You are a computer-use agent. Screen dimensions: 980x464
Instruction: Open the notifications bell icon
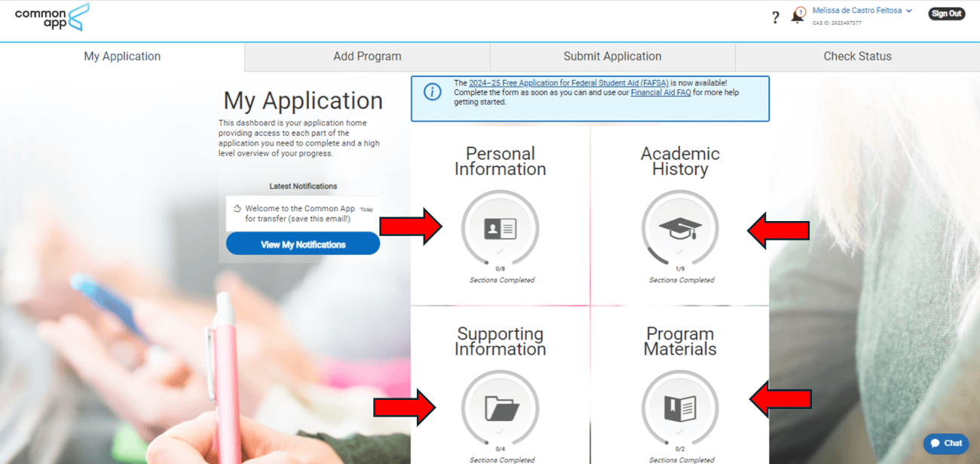tap(798, 15)
